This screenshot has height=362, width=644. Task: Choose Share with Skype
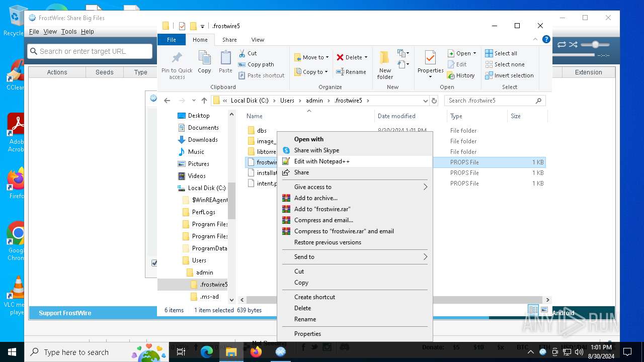pyautogui.click(x=355, y=150)
